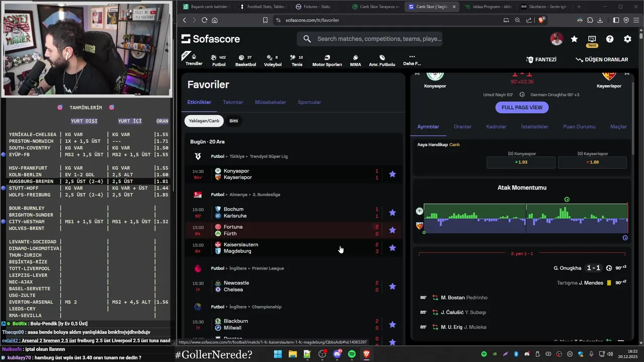Open the Oranlar match tab

[462, 127]
